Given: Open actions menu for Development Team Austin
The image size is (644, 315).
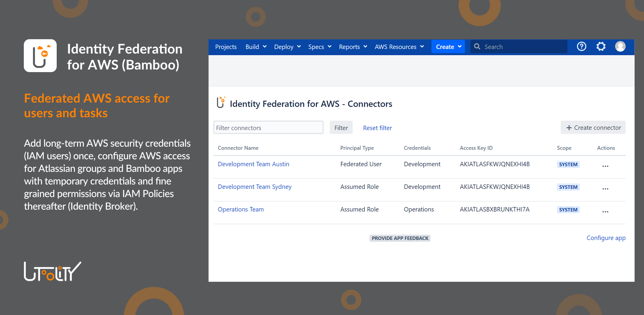Looking at the screenshot, I should pyautogui.click(x=605, y=166).
